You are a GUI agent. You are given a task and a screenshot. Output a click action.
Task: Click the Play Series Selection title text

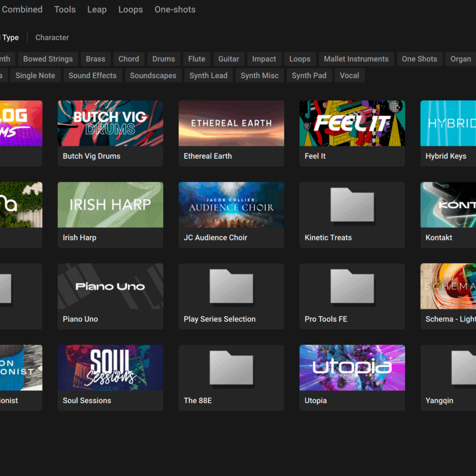click(x=219, y=319)
